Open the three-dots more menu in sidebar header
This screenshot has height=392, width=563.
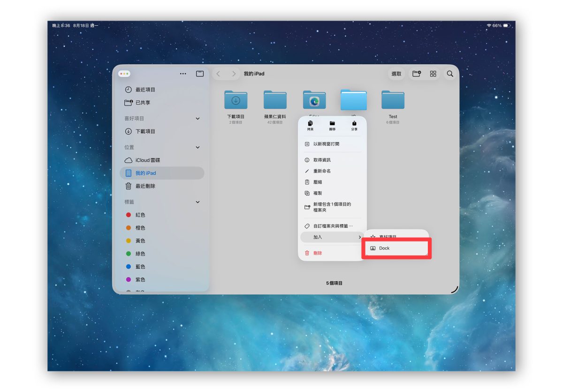(183, 74)
